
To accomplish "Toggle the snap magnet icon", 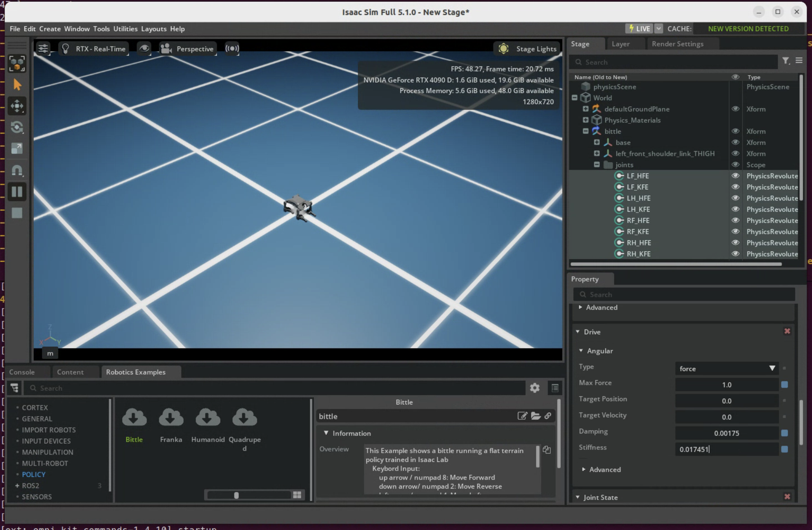I will tap(17, 170).
